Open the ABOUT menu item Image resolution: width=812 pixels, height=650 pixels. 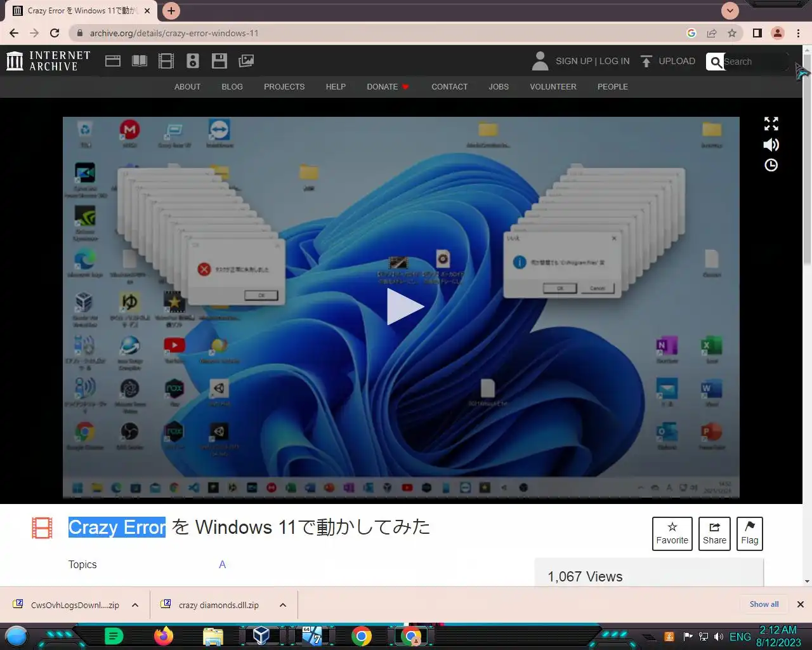(187, 87)
